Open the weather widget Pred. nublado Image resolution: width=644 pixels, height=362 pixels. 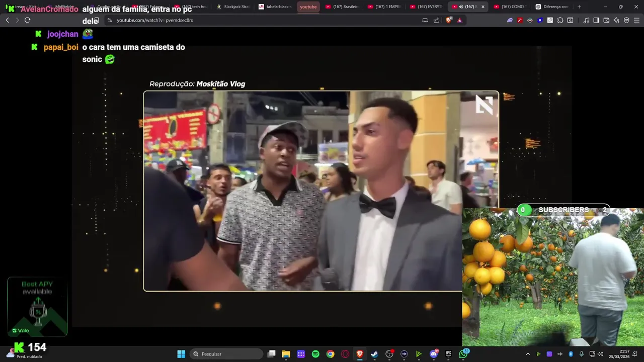pos(25,354)
